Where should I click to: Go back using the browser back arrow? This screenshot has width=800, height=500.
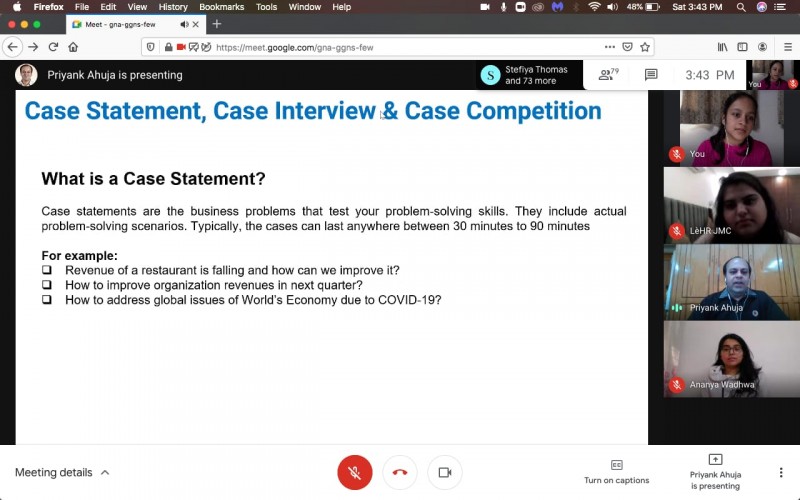[13, 47]
